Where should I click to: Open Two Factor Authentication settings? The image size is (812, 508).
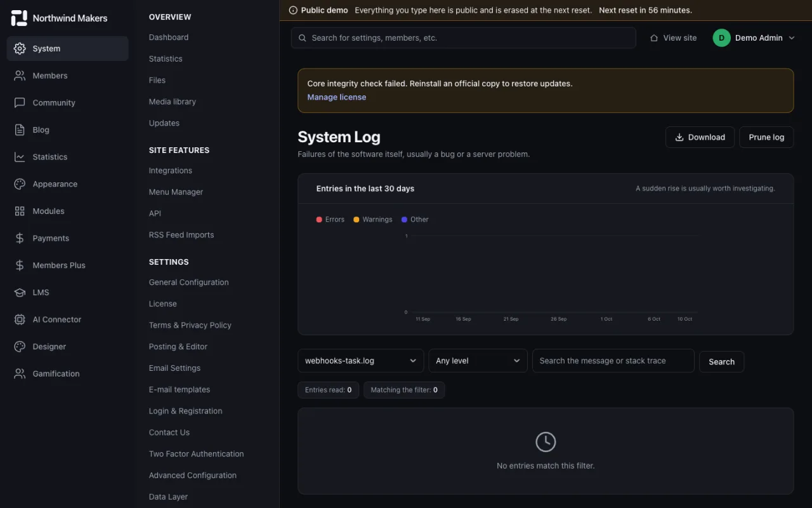coord(197,454)
